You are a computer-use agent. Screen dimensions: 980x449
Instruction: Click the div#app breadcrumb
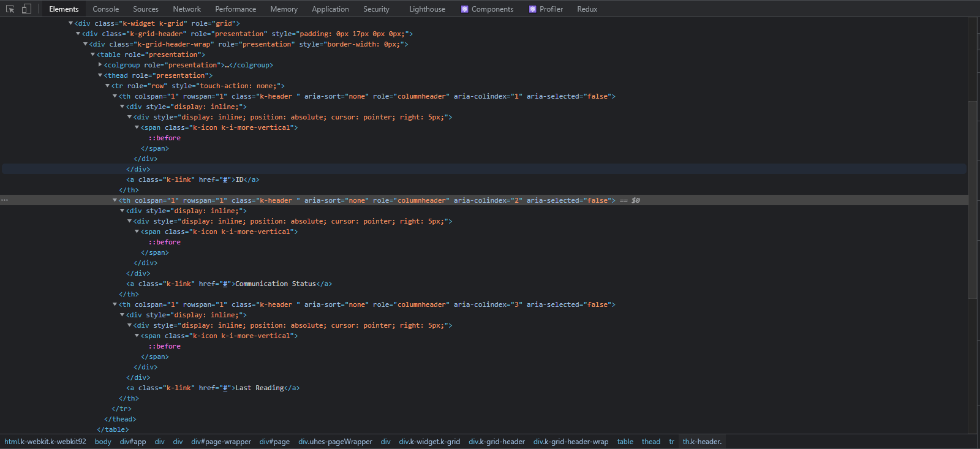coord(133,442)
